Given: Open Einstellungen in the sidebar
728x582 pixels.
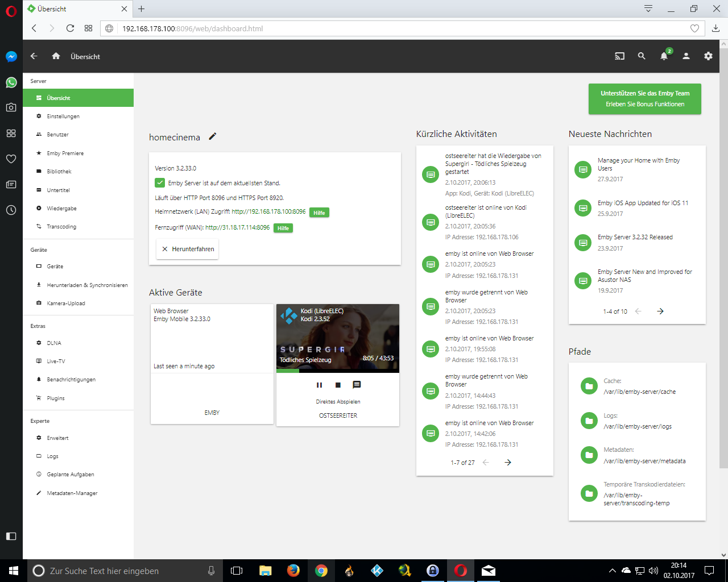Looking at the screenshot, I should tap(78, 117).
